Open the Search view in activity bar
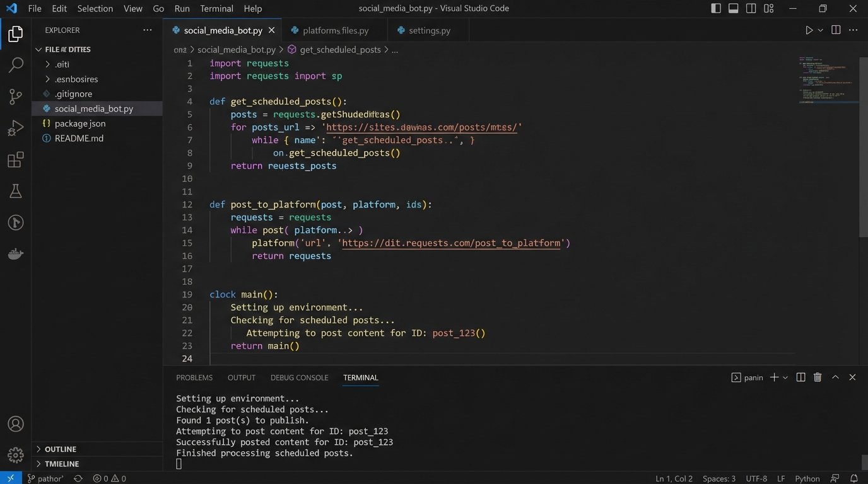Image resolution: width=868 pixels, height=484 pixels. pyautogui.click(x=16, y=65)
